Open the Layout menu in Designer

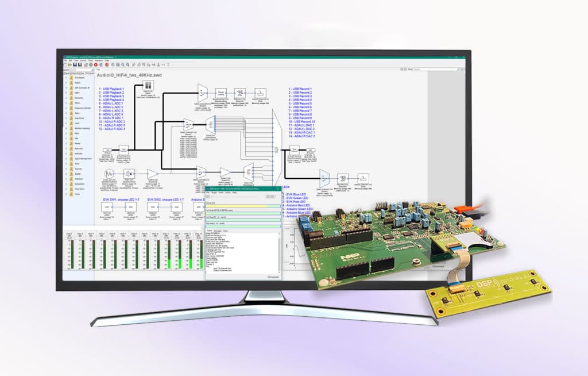tap(83, 60)
